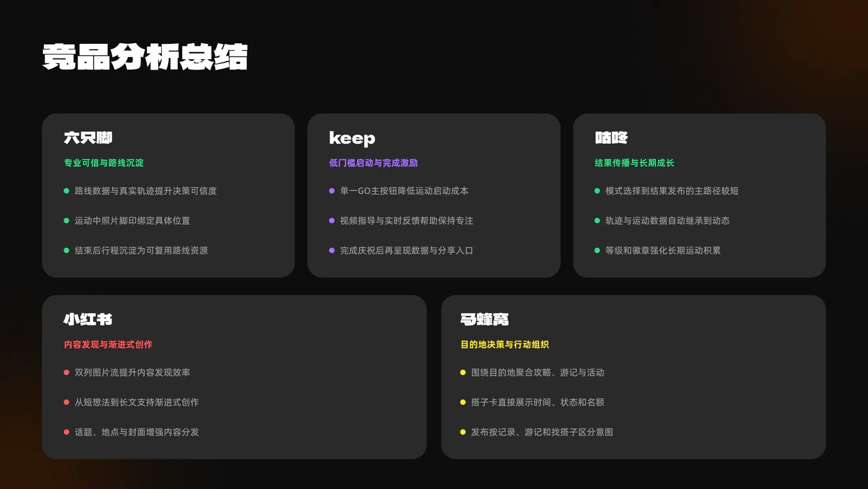
Task: Select bullet 路线数据与真实轨迹提升决策可信度
Action: [x=145, y=191]
